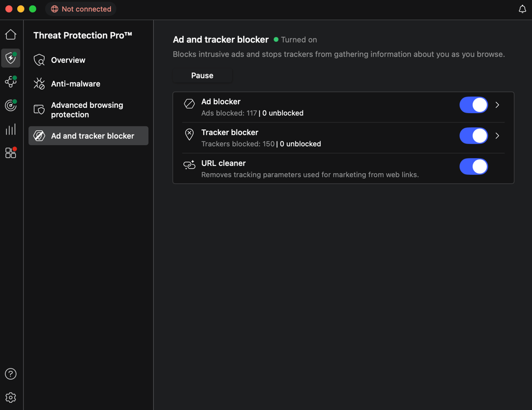
Task: Click the green status dot beside Turned on
Action: [276, 39]
